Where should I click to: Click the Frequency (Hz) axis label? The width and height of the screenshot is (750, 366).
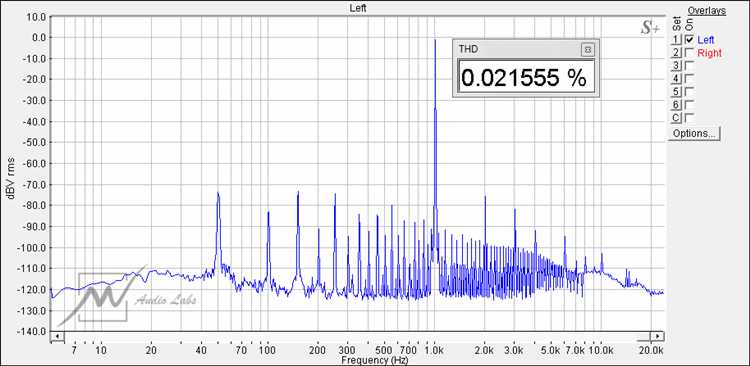[x=374, y=359]
